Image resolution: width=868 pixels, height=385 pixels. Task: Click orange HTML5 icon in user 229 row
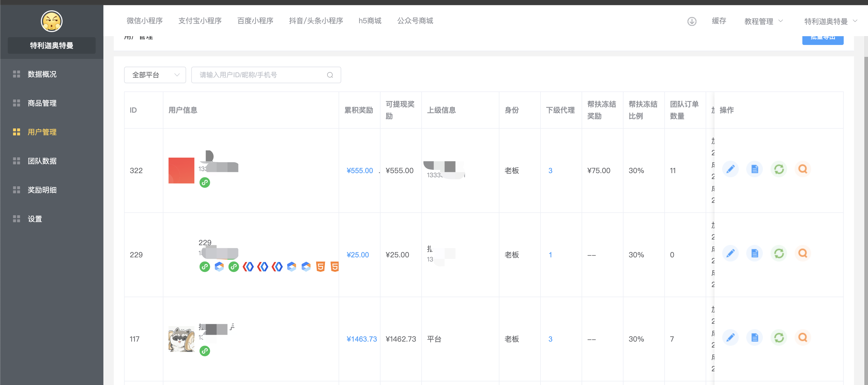[321, 267]
